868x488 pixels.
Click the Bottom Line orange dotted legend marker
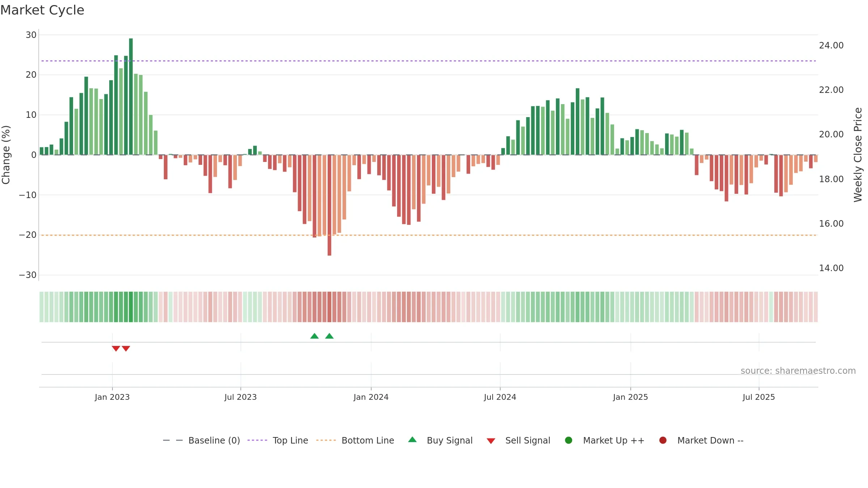click(x=326, y=440)
